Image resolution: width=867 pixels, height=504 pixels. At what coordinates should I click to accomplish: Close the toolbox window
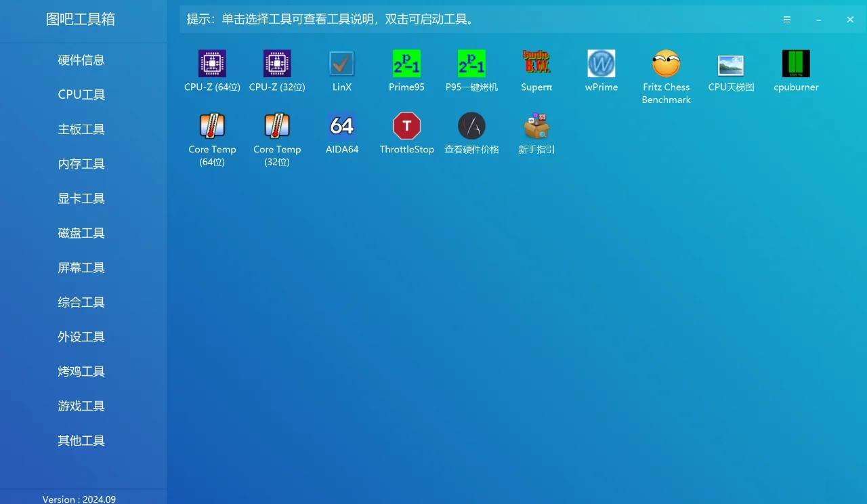pyautogui.click(x=850, y=20)
